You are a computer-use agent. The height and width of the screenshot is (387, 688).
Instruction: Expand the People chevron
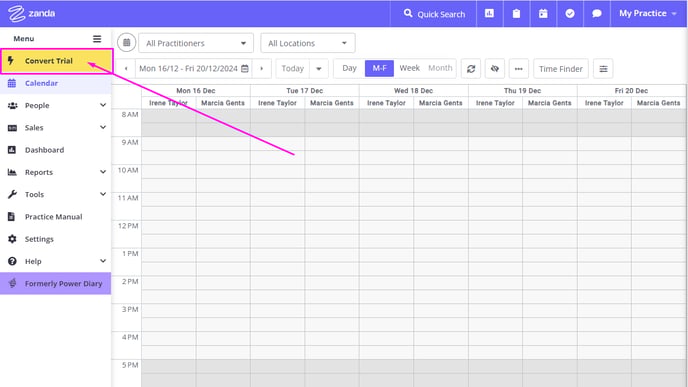tap(103, 105)
